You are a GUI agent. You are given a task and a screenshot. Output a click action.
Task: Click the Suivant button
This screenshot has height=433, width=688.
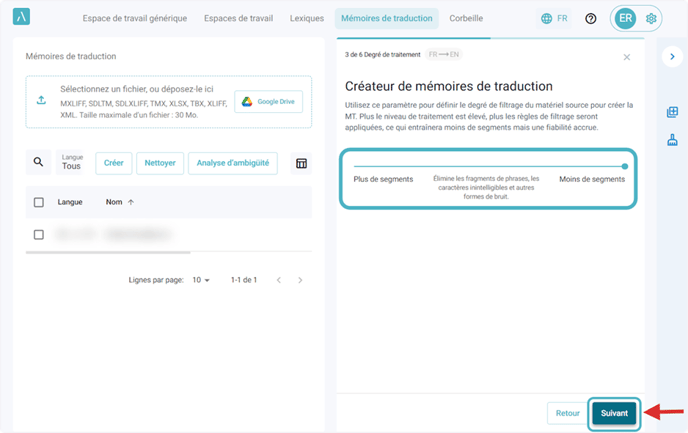pyautogui.click(x=614, y=412)
